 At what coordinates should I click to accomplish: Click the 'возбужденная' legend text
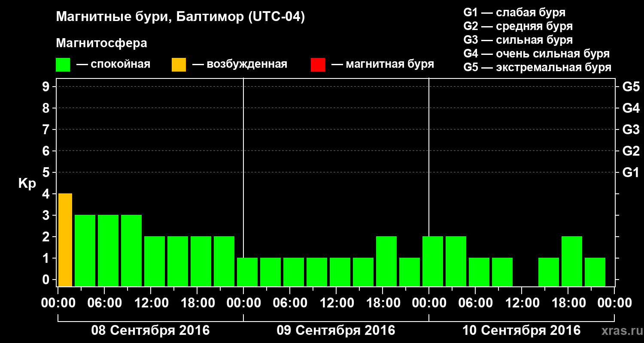tap(247, 65)
